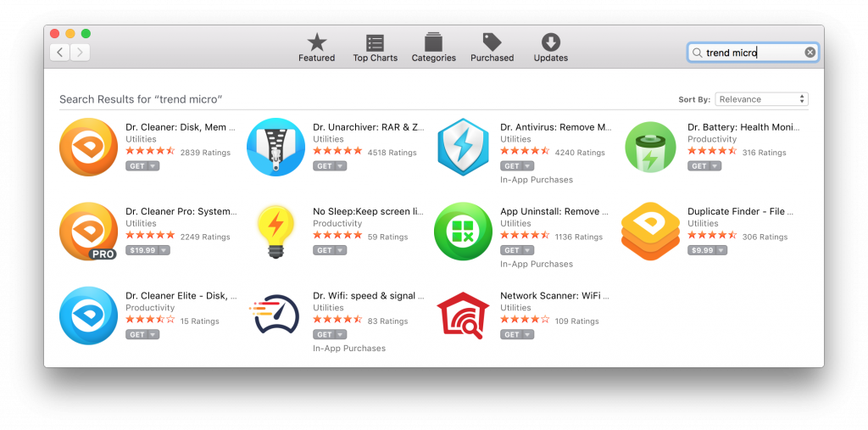Open the Sort By Relevance dropdown

click(x=761, y=99)
